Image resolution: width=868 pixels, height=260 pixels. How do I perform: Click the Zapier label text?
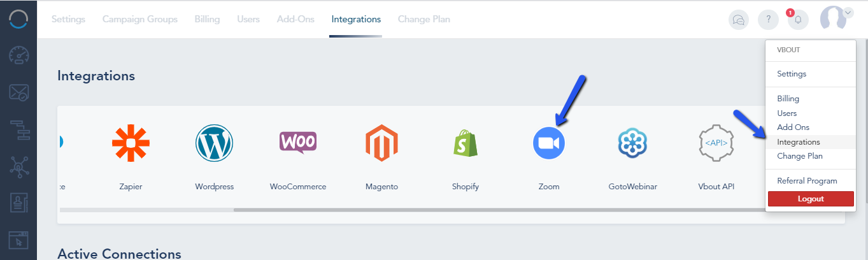[131, 187]
